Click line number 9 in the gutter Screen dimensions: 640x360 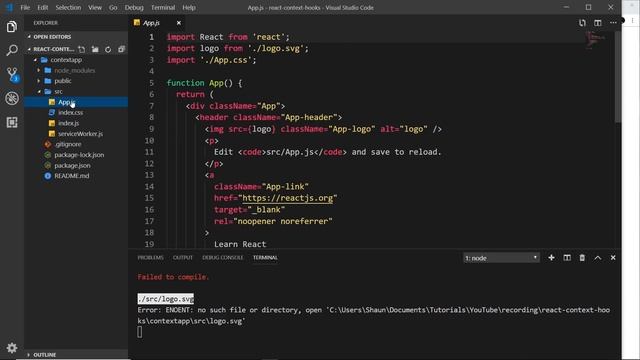[151, 129]
